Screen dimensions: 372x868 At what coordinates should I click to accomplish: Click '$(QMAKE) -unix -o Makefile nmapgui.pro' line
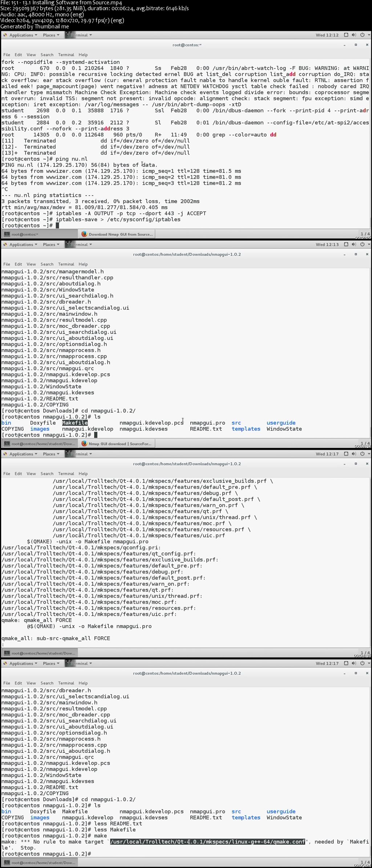(88, 542)
